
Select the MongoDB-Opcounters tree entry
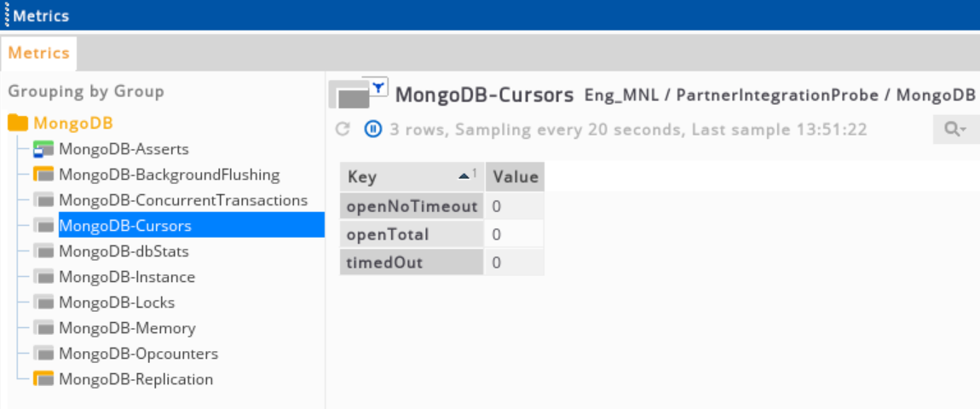pos(138,354)
